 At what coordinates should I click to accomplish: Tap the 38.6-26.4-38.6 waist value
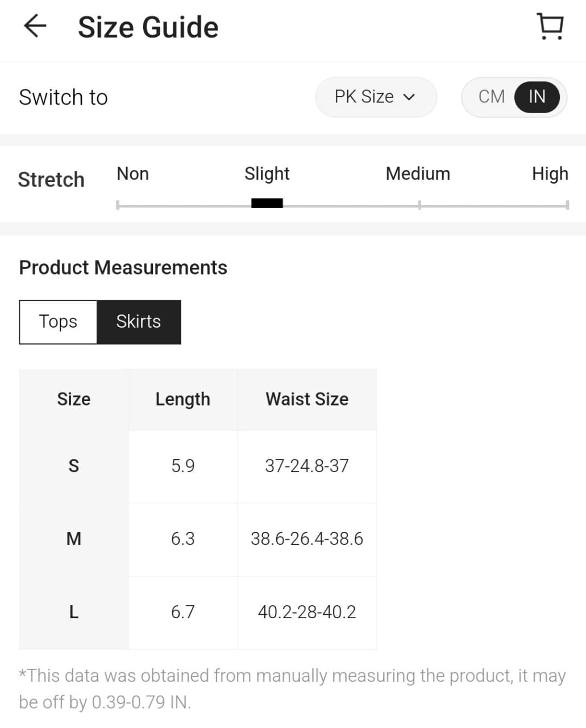[x=307, y=539]
